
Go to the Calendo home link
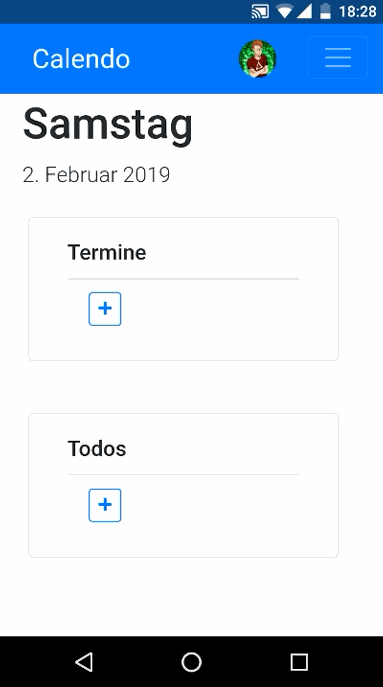(81, 59)
